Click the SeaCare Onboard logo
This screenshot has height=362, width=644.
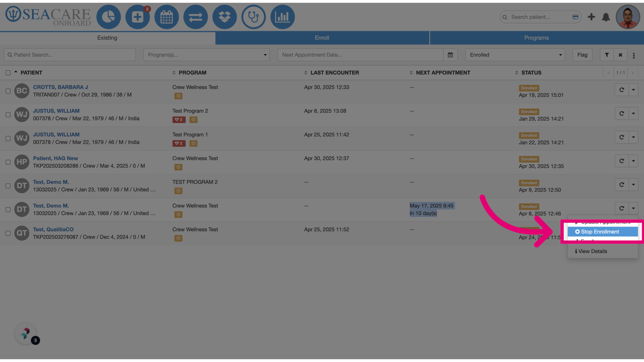pos(48,16)
